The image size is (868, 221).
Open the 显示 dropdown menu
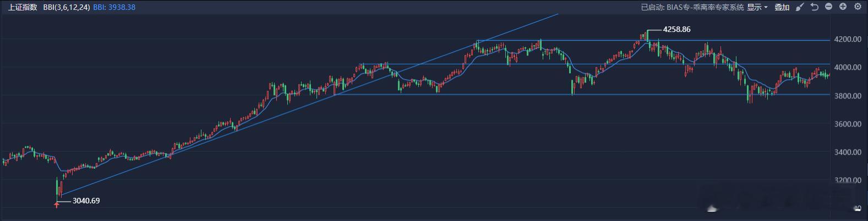(757, 7)
